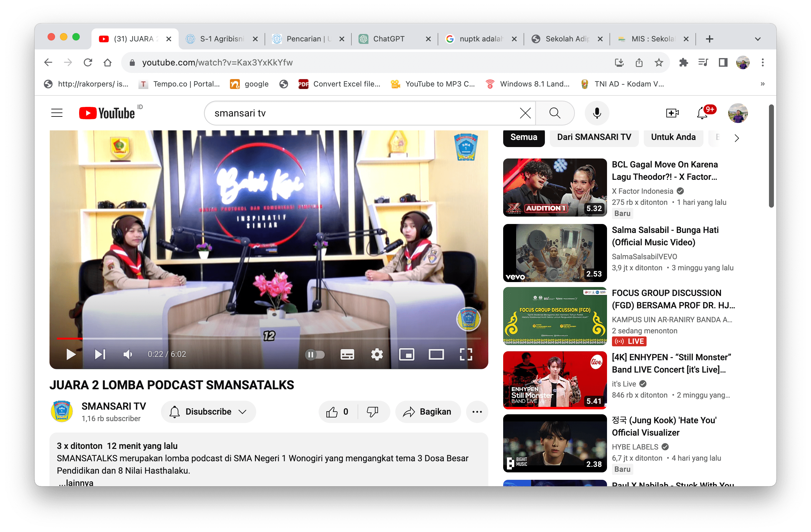Open YouTube notifications bell
The height and width of the screenshot is (532, 811).
point(702,113)
